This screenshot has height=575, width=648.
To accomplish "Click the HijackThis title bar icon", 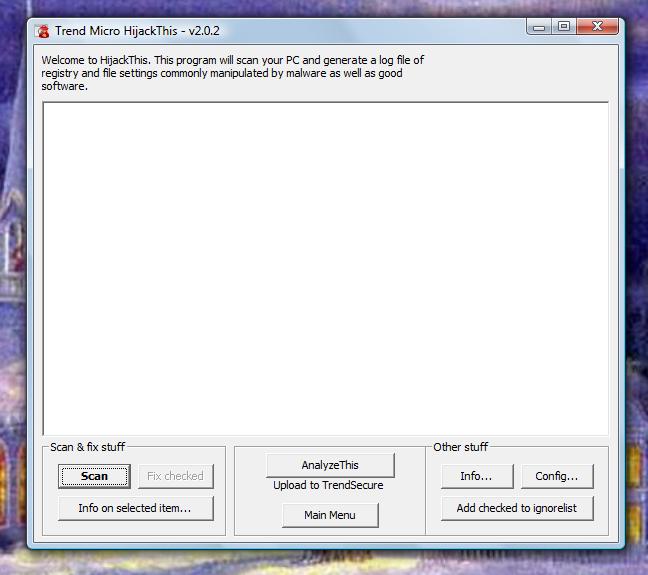I will pyautogui.click(x=42, y=31).
